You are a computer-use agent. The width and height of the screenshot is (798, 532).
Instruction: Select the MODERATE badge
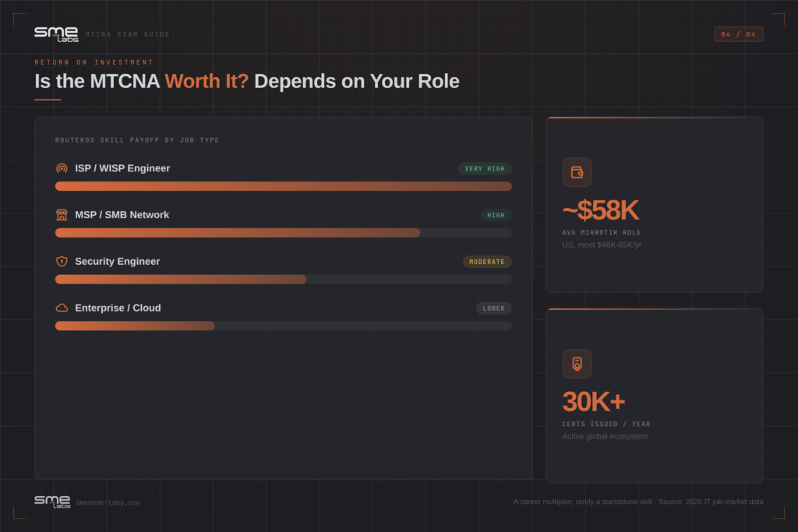(486, 262)
